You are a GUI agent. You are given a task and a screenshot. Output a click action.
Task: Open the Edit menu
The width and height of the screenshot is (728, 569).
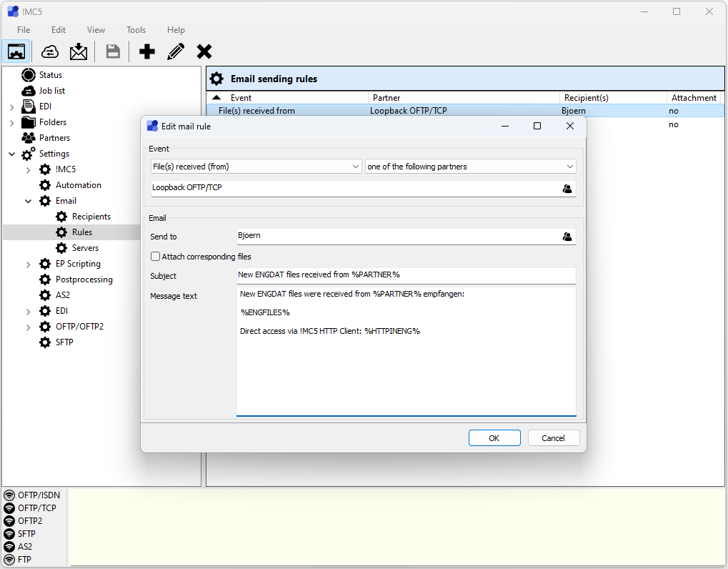(x=59, y=30)
